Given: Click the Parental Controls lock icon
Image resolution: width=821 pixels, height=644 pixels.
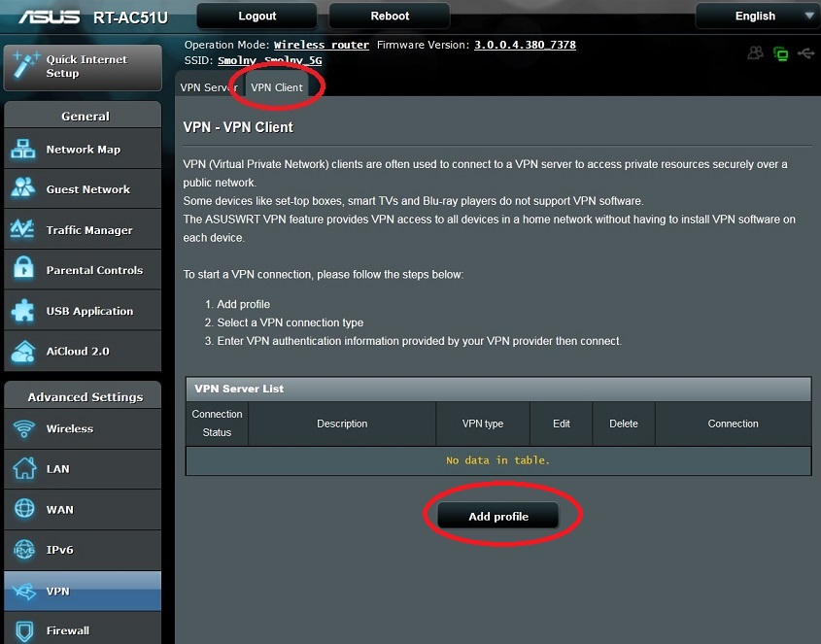Looking at the screenshot, I should [x=23, y=267].
